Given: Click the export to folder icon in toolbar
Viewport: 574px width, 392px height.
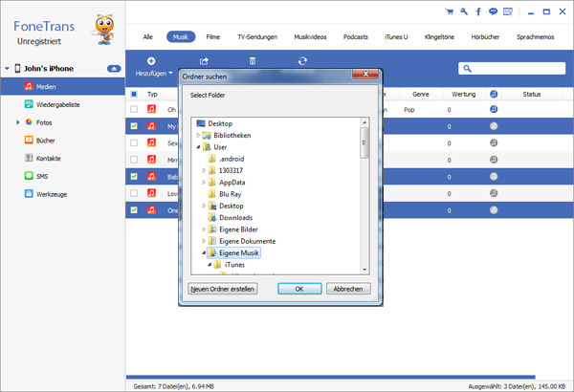Looking at the screenshot, I should 204,61.
